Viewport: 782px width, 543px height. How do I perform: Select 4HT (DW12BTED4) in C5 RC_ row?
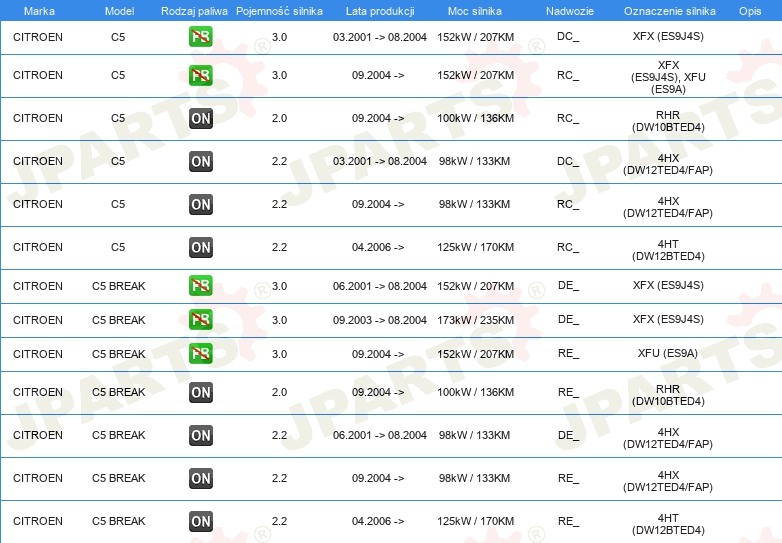click(668, 250)
